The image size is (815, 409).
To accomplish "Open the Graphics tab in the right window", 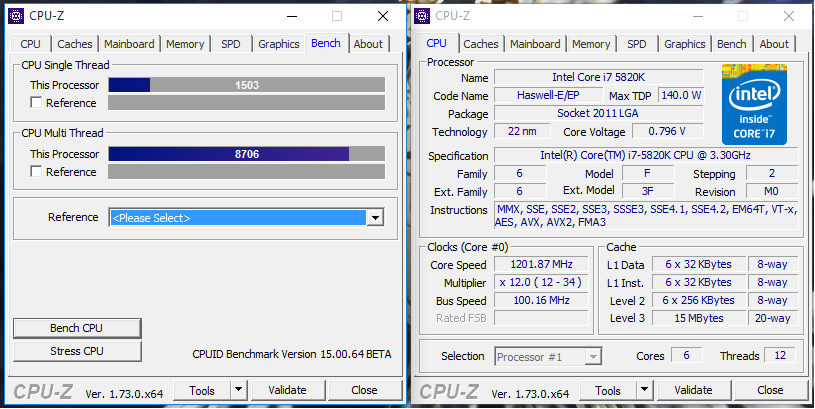I will (684, 44).
